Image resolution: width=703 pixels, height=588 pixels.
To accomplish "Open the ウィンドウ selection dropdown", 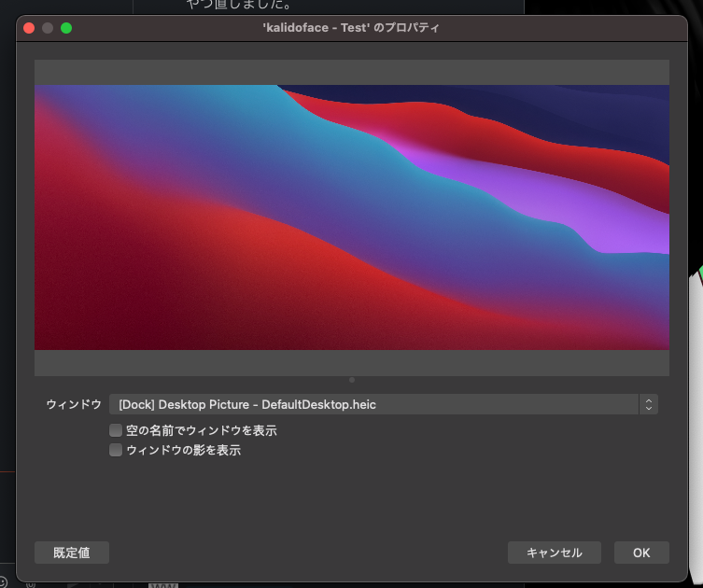I will coord(384,404).
